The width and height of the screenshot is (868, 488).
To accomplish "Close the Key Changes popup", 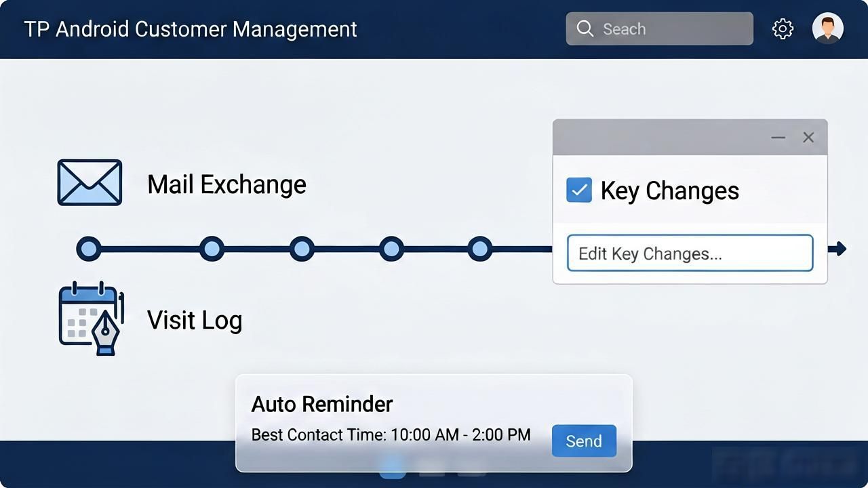I will coord(808,138).
